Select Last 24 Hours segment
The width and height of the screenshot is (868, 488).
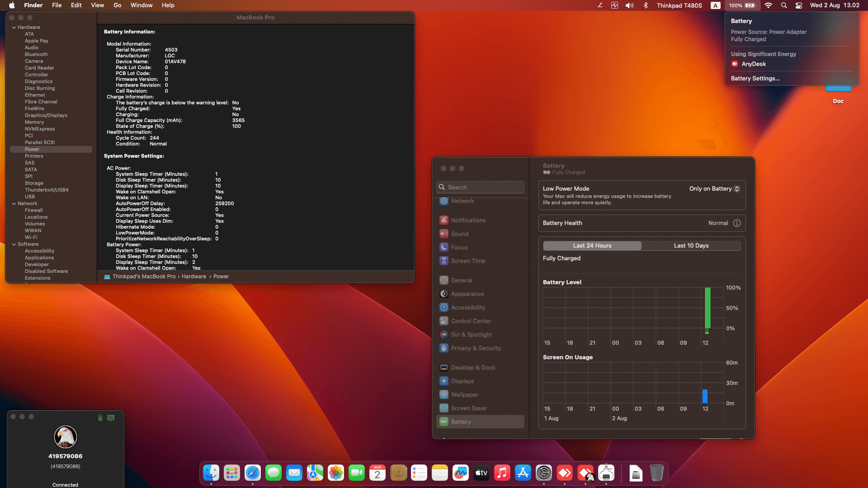[592, 245]
